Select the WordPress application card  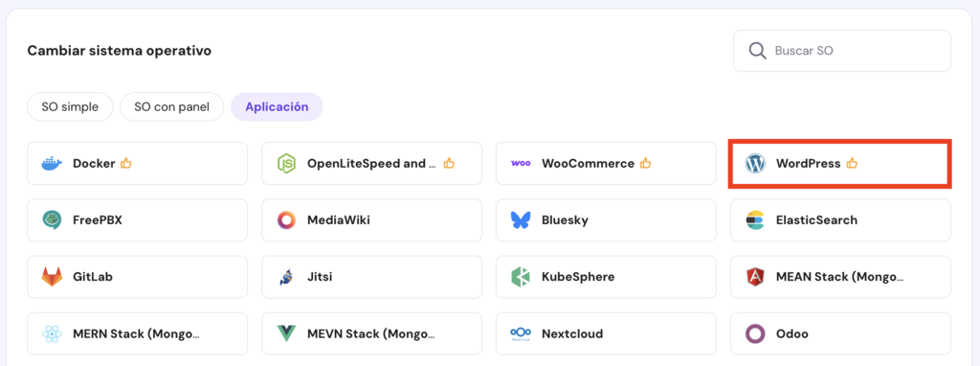tap(840, 163)
